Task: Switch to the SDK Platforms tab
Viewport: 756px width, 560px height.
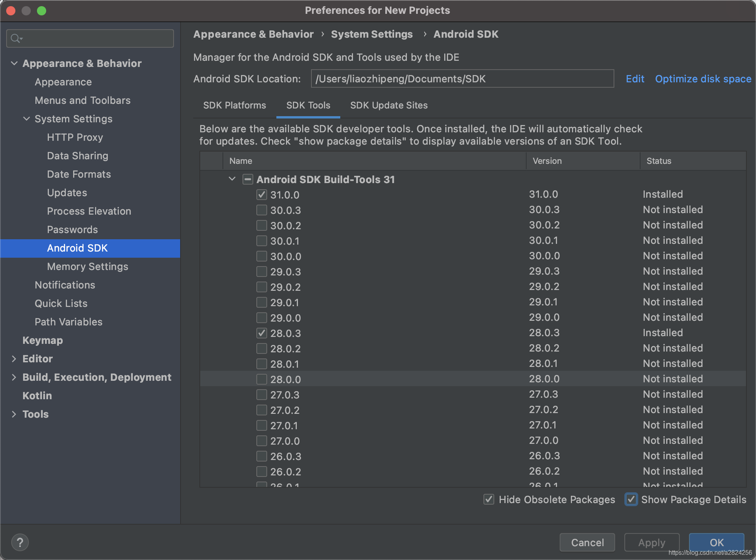Action: tap(234, 105)
